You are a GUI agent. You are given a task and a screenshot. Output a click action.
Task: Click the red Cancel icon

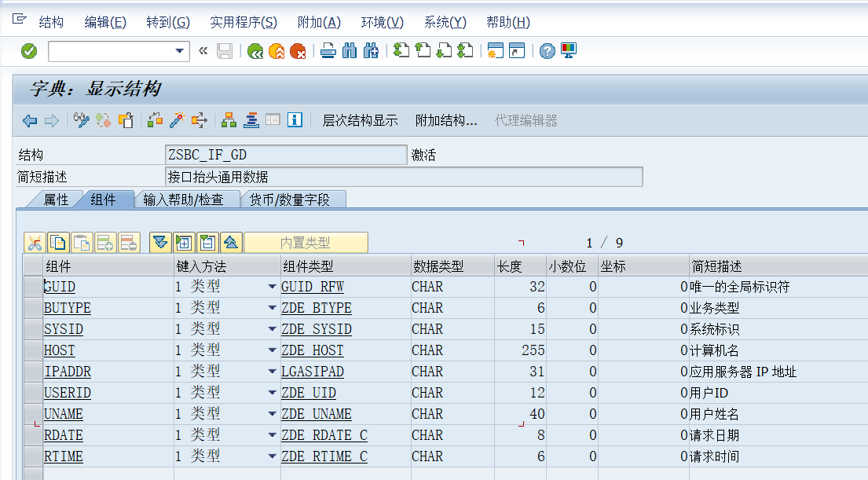[x=298, y=51]
